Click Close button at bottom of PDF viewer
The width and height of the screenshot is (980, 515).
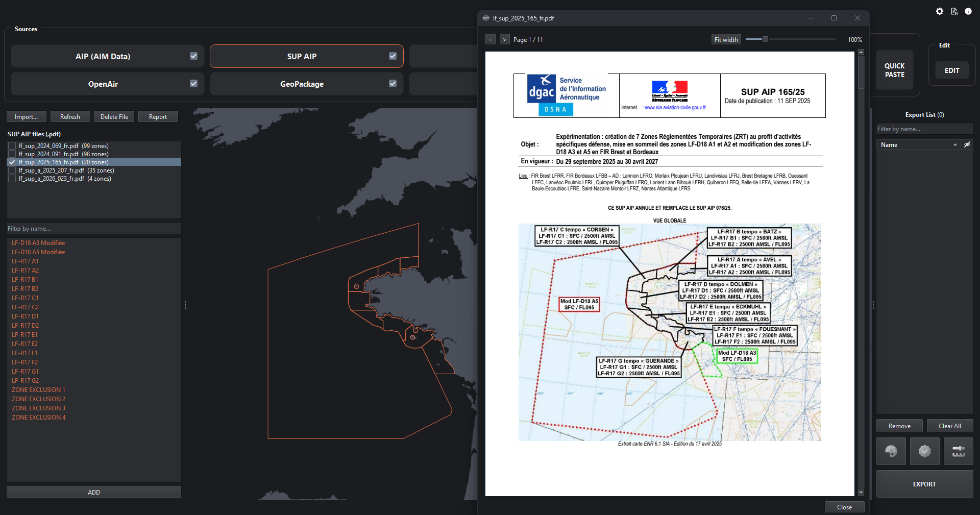(x=845, y=507)
